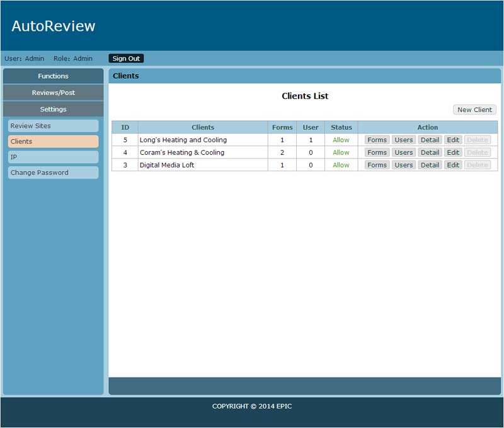The width and height of the screenshot is (504, 428).
Task: Click the Sign Out button
Action: click(126, 59)
